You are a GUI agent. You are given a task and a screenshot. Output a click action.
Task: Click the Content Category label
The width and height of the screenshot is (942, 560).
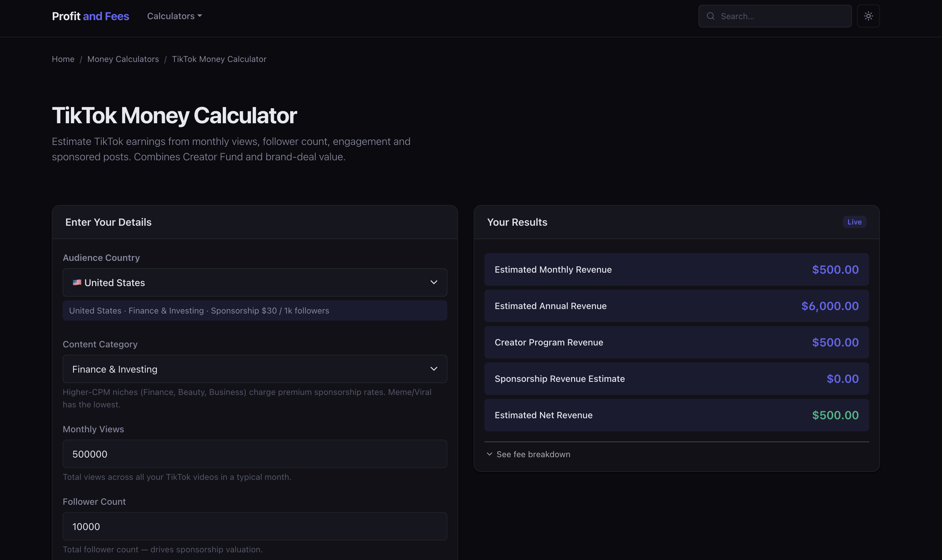coord(100,344)
